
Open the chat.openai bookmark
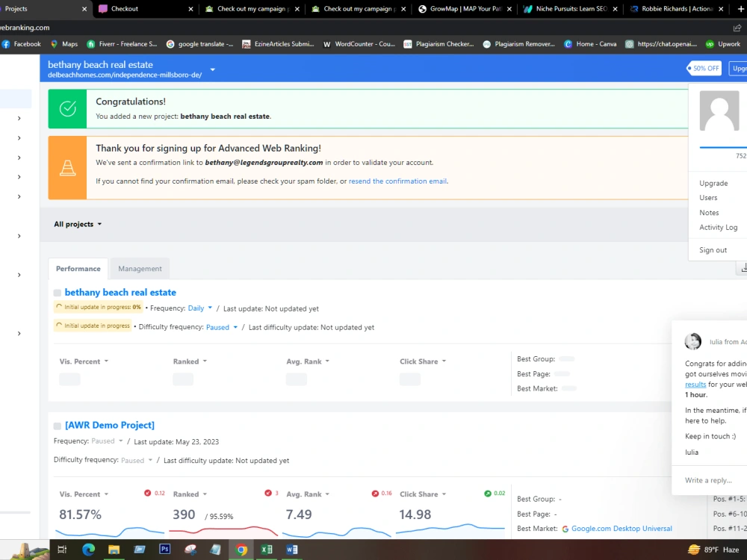tap(661, 44)
